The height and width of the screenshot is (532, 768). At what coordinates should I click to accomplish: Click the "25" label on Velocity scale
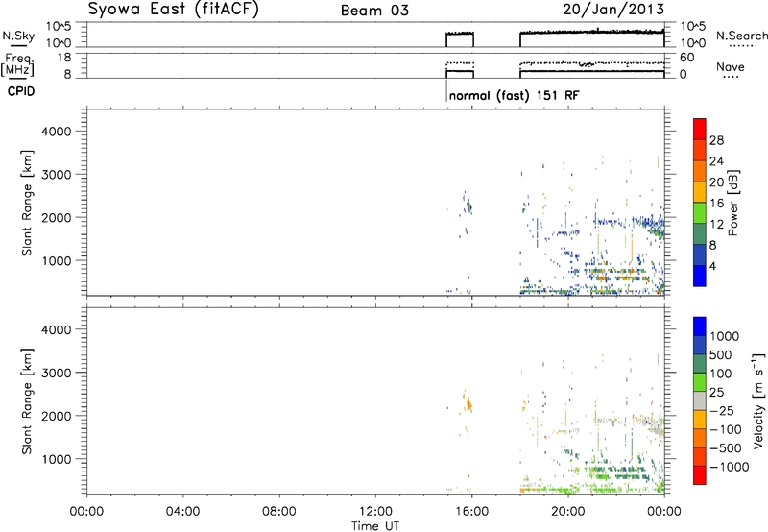[717, 393]
